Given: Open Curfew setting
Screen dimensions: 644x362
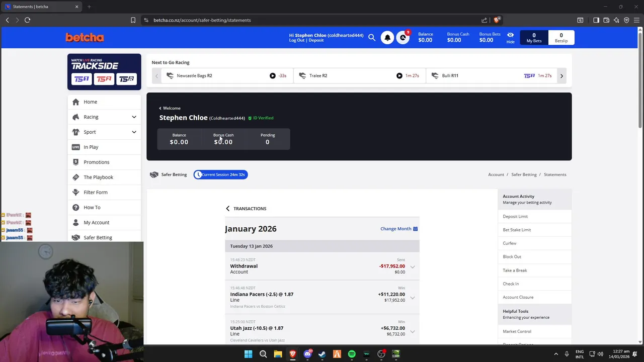Looking at the screenshot, I should tap(534, 243).
